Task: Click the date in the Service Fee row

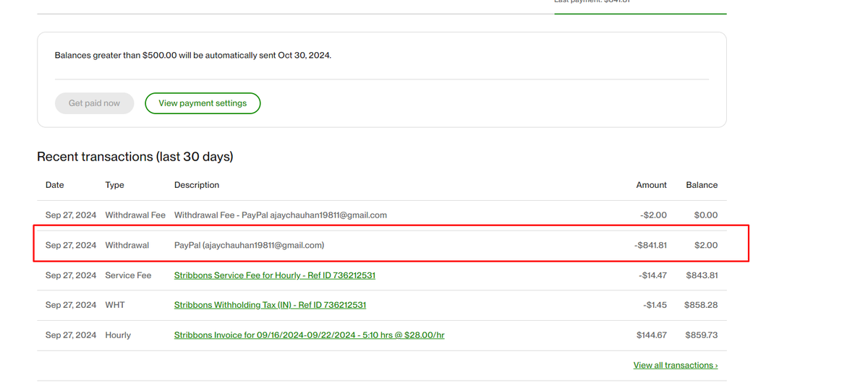Action: (71, 275)
